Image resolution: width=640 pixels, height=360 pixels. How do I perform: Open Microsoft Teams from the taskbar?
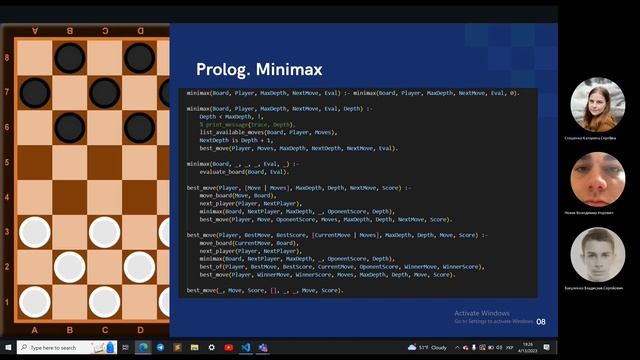(263, 347)
